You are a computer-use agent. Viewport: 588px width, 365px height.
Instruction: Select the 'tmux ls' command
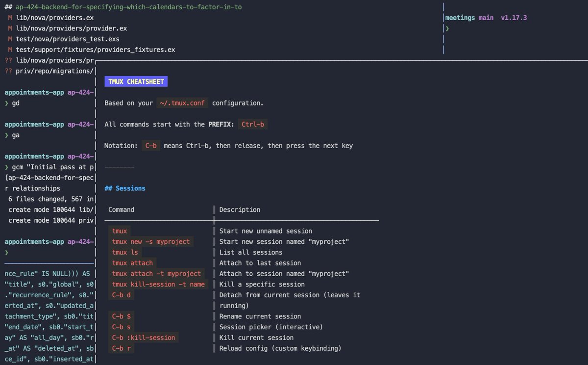tap(125, 252)
